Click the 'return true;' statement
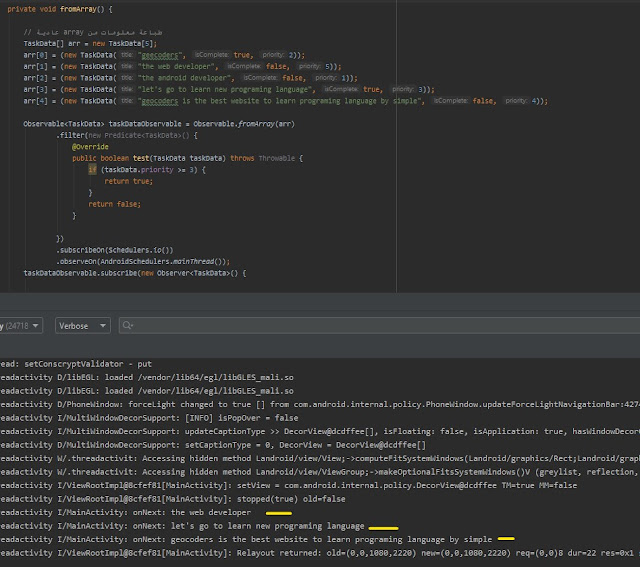 coord(130,181)
